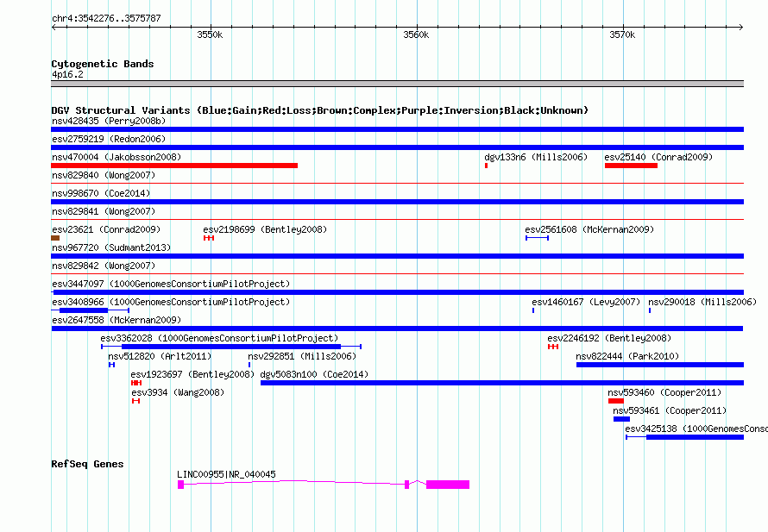768x532 pixels.
Task: Select the esv25140 (Conrad2009) red bar
Action: click(631, 166)
